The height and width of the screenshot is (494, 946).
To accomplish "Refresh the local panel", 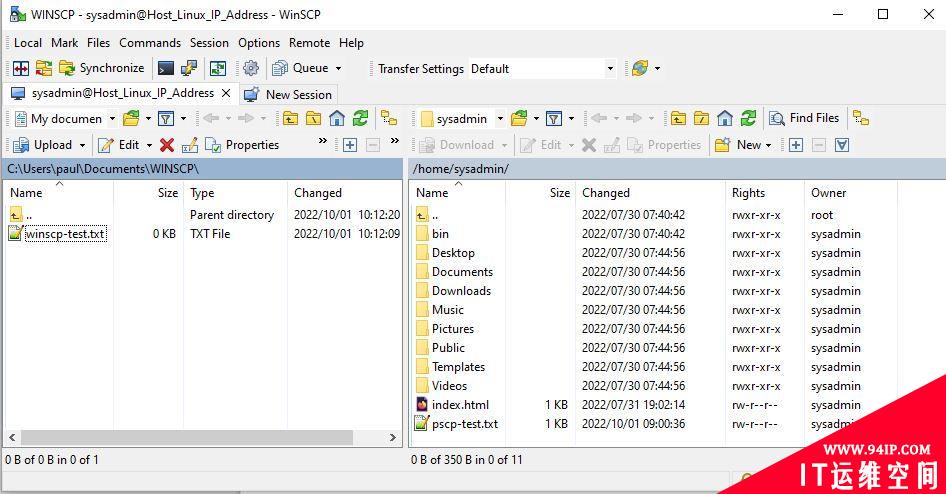I will 360,118.
